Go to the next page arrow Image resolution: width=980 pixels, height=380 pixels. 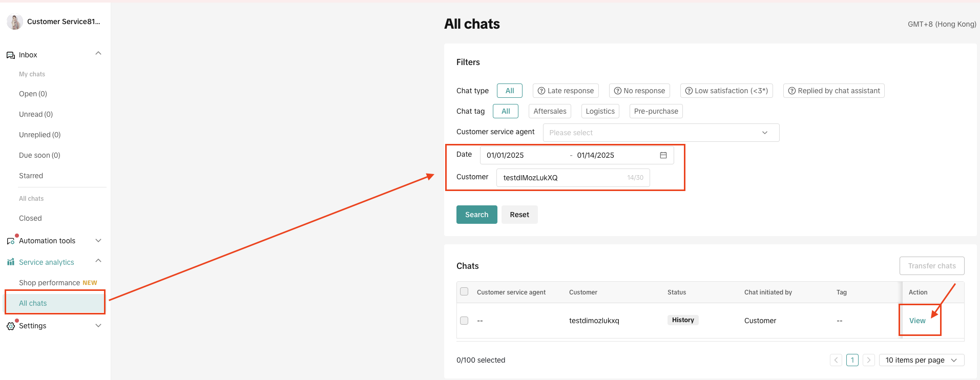[x=868, y=360]
